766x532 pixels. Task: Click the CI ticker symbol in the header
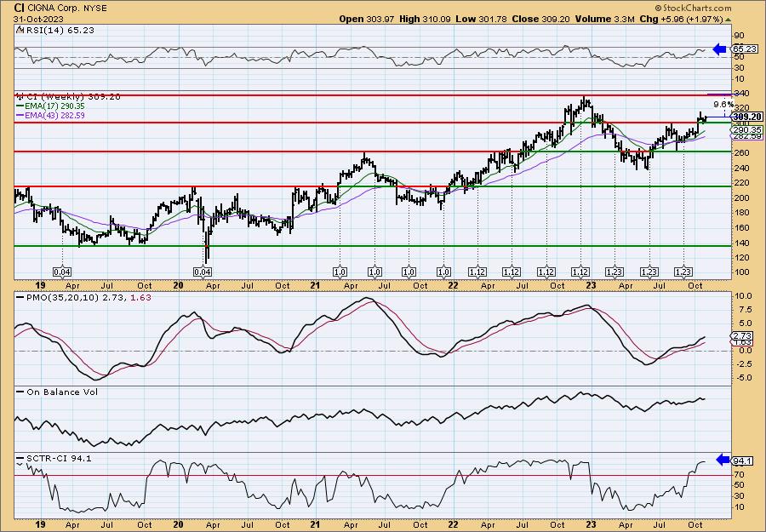19,8
